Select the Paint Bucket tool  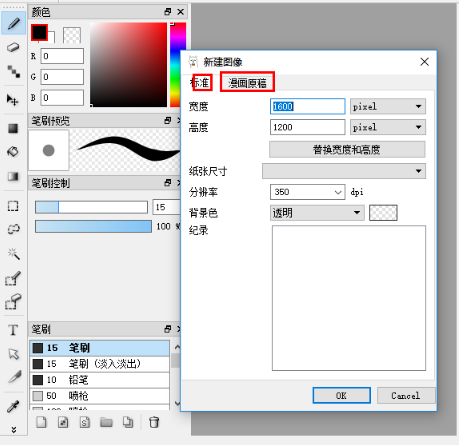click(x=13, y=152)
